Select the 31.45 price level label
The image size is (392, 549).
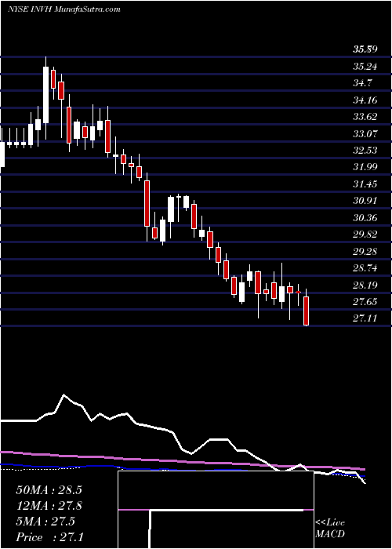[x=365, y=184]
